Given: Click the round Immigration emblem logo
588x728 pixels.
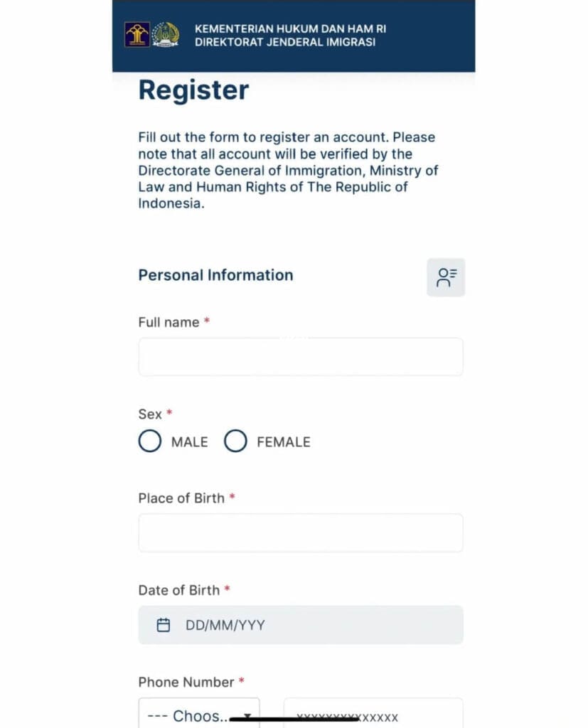Looking at the screenshot, I should (x=166, y=35).
